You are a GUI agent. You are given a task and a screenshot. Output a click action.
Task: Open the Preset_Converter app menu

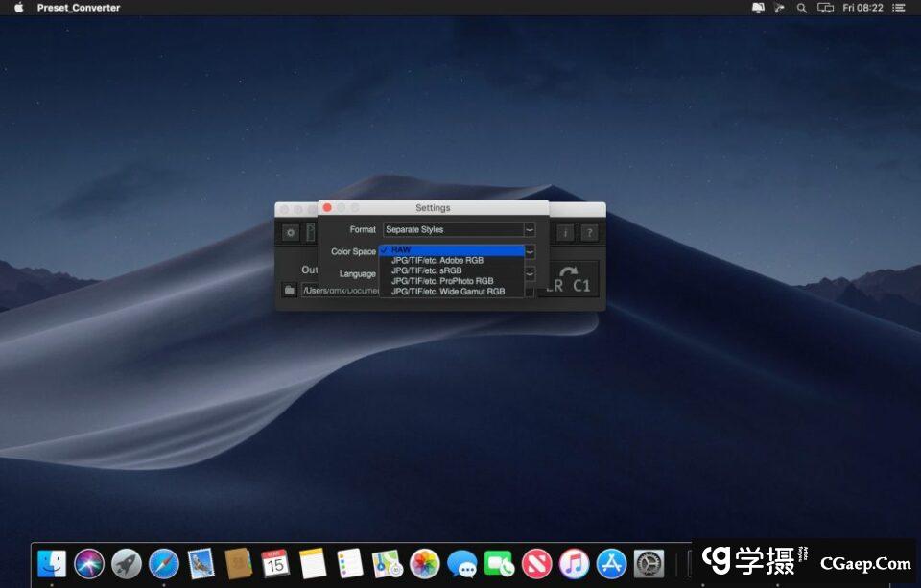coord(79,8)
